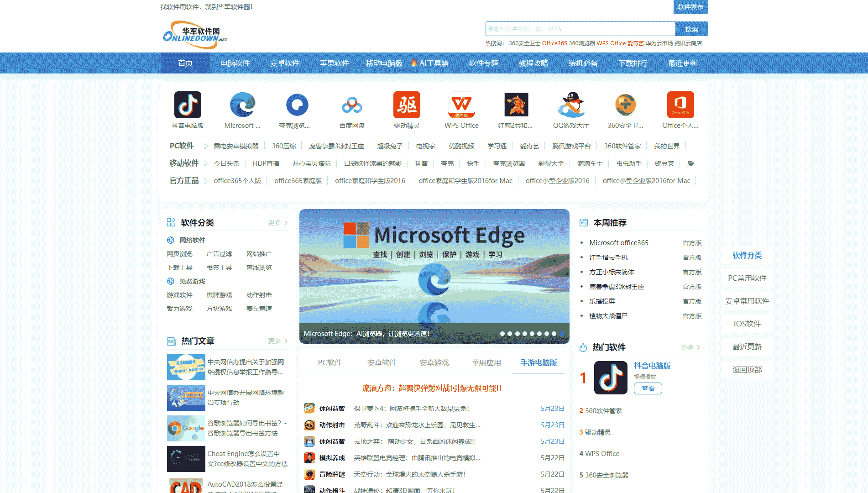This screenshot has height=493, width=868.
Task: Open the 夸克浏览器 app icon
Action: tap(297, 105)
